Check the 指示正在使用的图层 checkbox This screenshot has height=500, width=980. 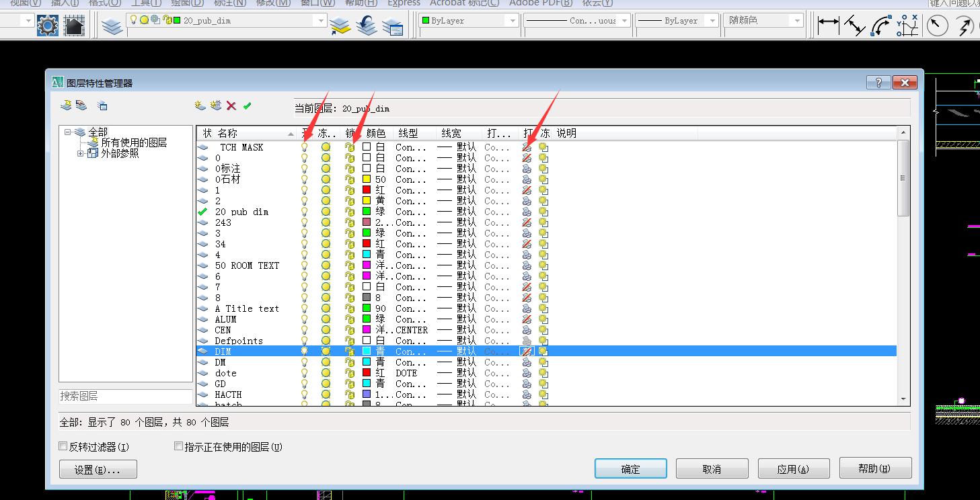178,446
